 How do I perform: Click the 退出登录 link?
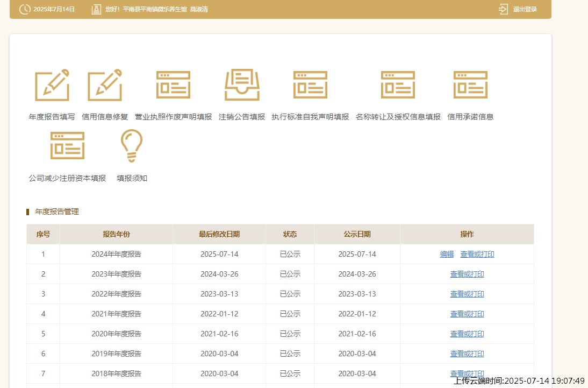click(x=525, y=9)
